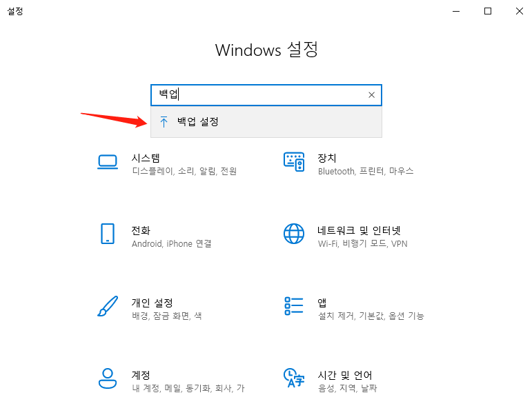This screenshot has height=395, width=532.
Task: Select the 백업 설정 search suggestion
Action: coord(266,122)
